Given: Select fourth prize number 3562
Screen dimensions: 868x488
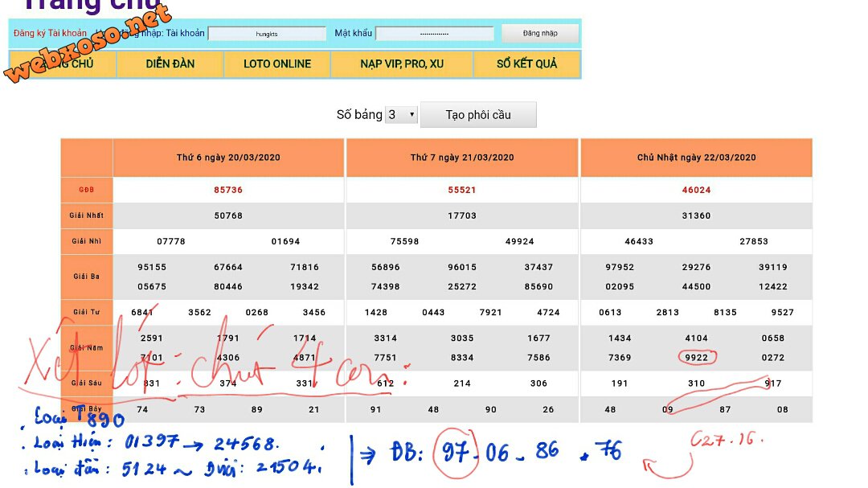Looking at the screenshot, I should [200, 313].
